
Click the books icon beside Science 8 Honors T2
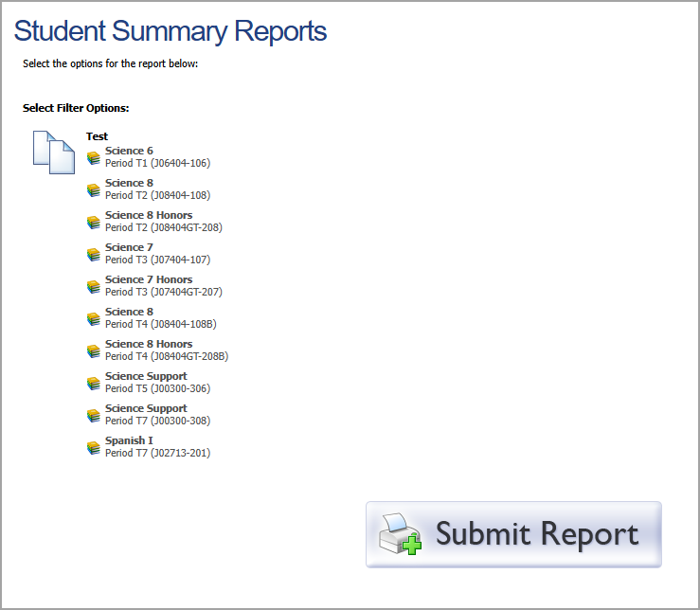click(94, 223)
